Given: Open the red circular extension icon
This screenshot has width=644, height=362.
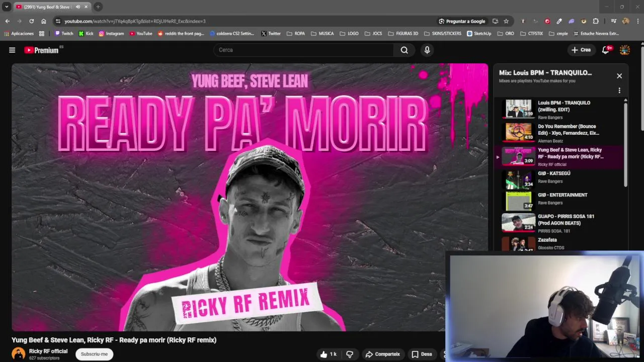Looking at the screenshot, I should [547, 21].
